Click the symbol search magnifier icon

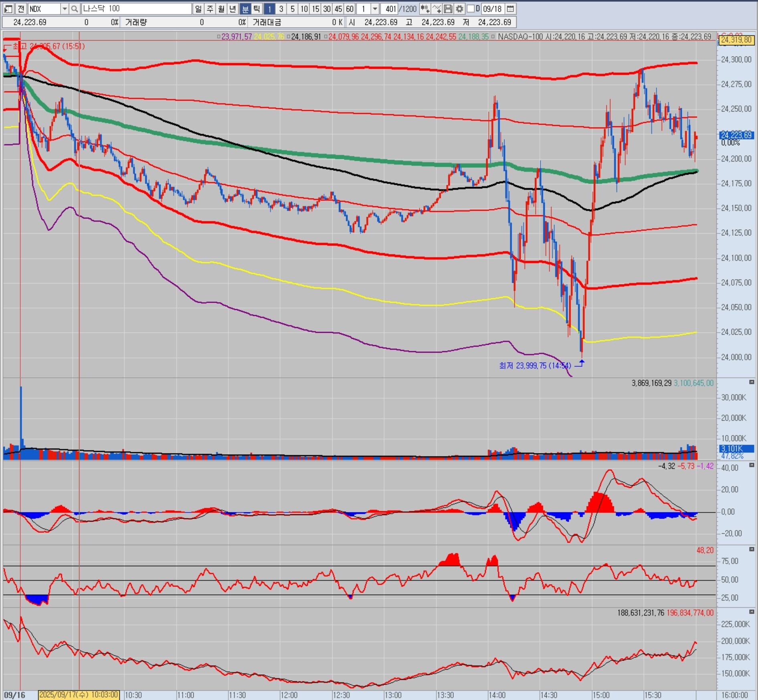[75, 9]
